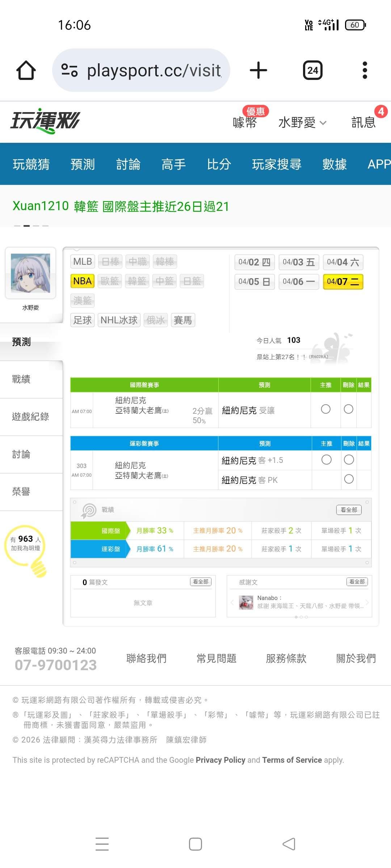
Task: Select 刪除 radio for 國際盤 紐約尼克 受讓
Action: point(349,409)
